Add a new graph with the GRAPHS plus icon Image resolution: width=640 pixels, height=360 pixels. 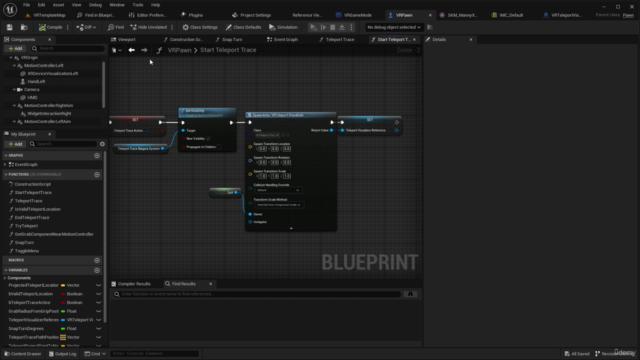point(97,156)
